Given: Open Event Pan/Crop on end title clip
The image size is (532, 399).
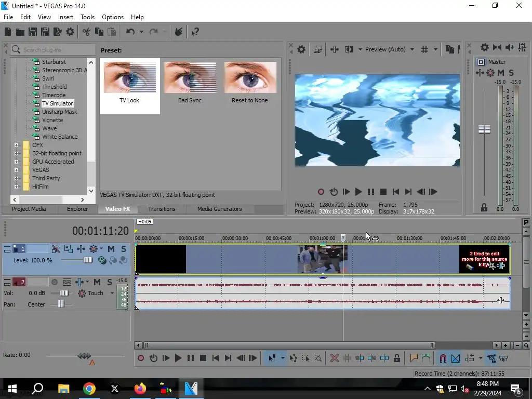Looking at the screenshot, I should [x=491, y=265].
